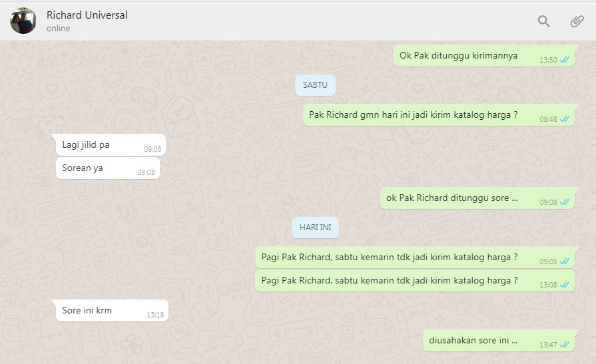Viewport: 596px width, 364px height.
Task: Select the 'Sorean ya' message bubble
Action: tap(108, 168)
